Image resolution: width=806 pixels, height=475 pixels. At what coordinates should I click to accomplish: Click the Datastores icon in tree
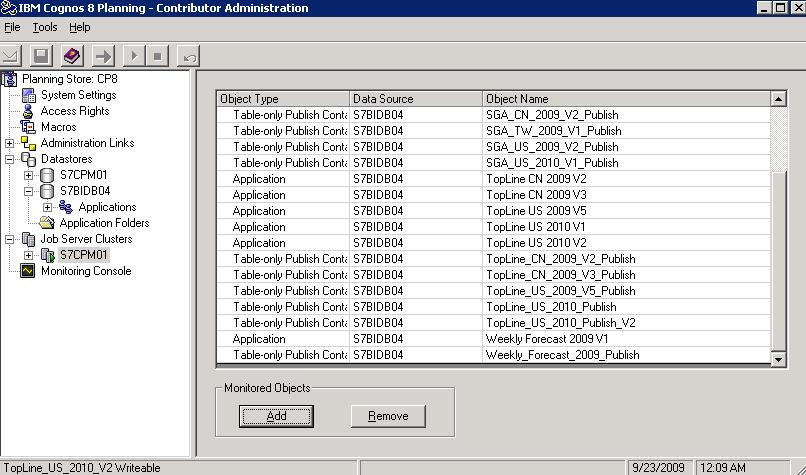28,159
